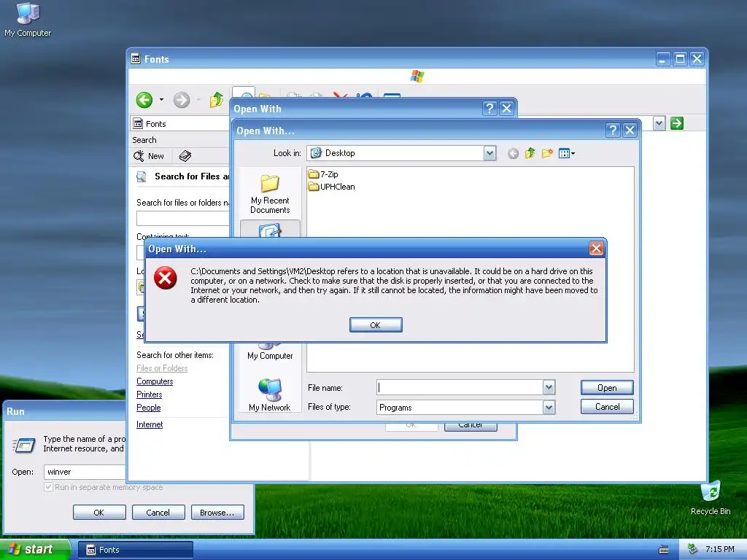The height and width of the screenshot is (560, 747).
Task: Click the Computers search link
Action: 155,381
